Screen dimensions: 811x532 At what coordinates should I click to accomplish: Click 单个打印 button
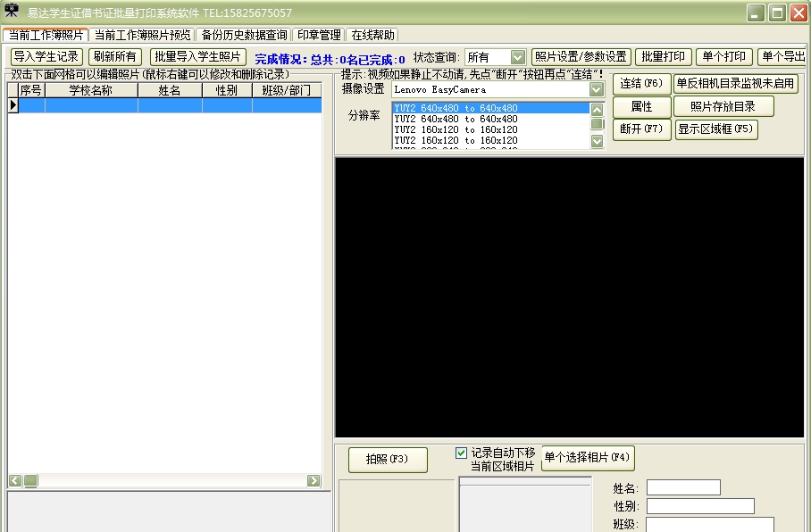pyautogui.click(x=724, y=57)
